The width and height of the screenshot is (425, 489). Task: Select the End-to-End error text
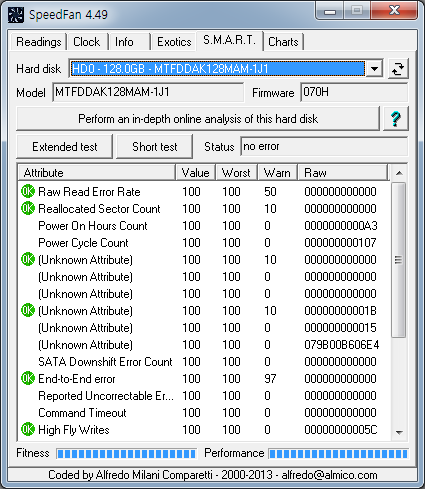tap(77, 379)
